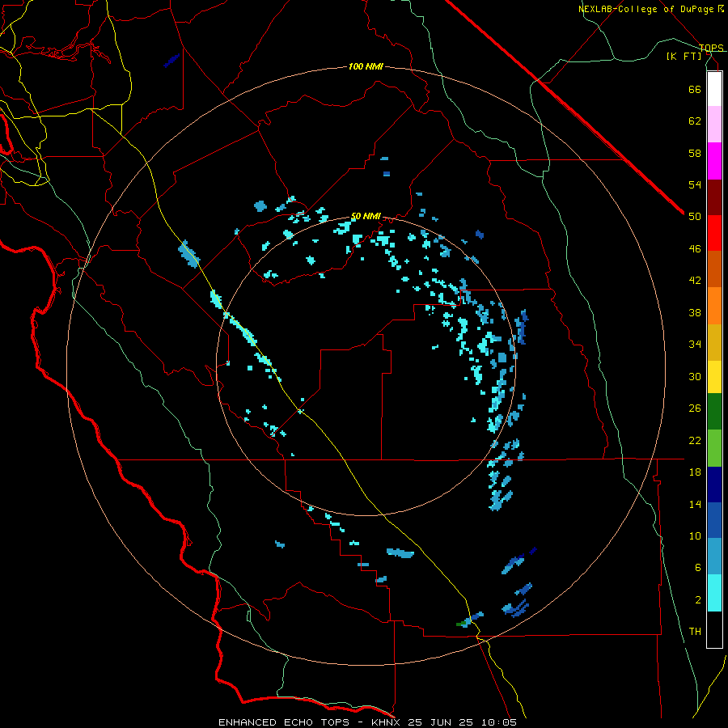728x728 pixels.
Task: Click the dark green swatch between 22 and 26
Action: 714,412
